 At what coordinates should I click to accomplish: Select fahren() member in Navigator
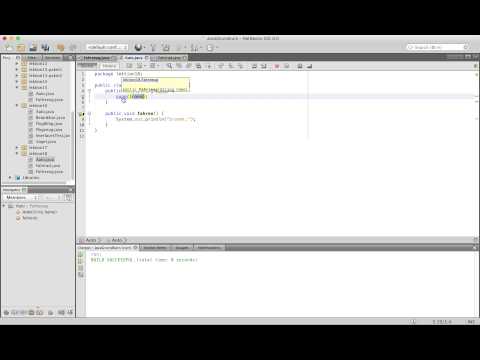30,218
